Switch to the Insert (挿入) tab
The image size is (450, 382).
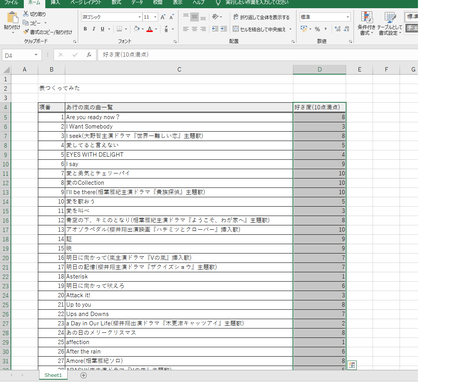click(x=55, y=3)
